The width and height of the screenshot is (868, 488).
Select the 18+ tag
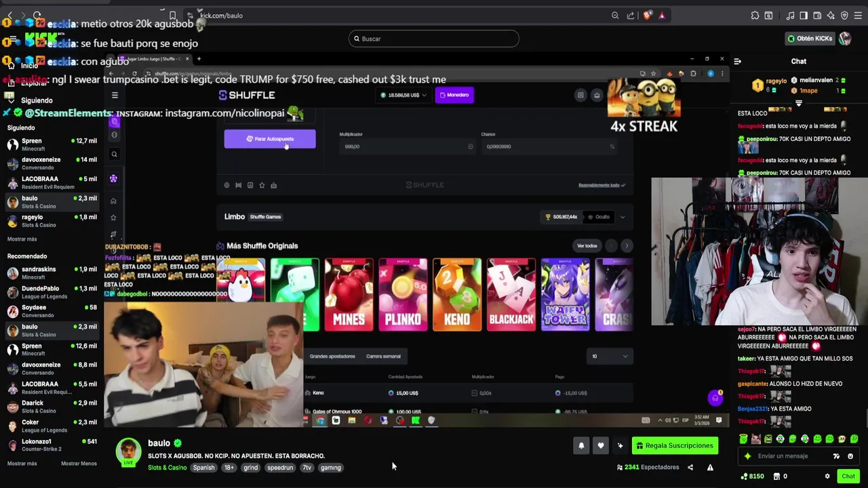tap(229, 468)
